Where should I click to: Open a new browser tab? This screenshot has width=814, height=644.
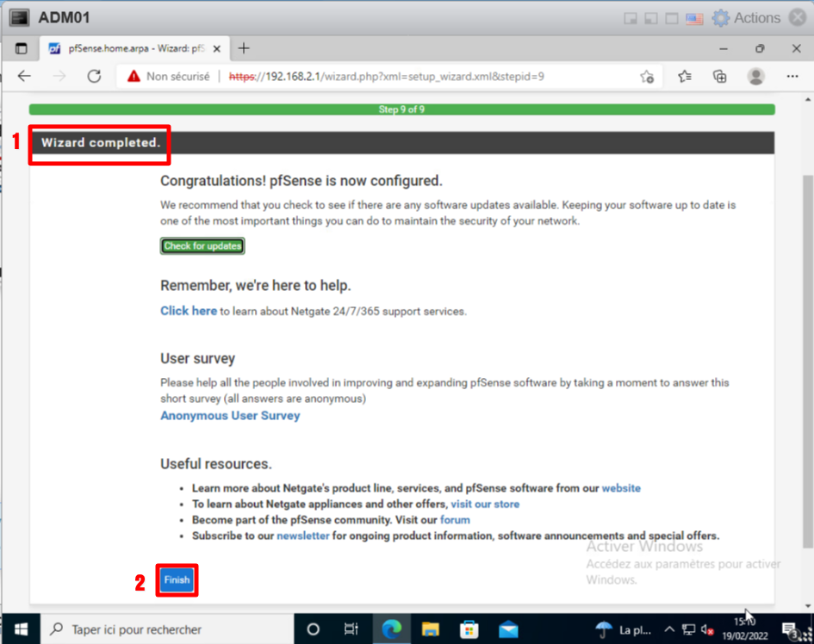245,49
